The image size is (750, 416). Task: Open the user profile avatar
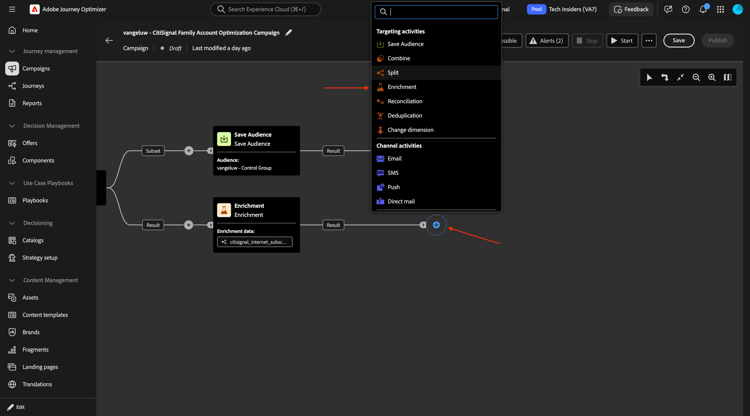tap(738, 10)
